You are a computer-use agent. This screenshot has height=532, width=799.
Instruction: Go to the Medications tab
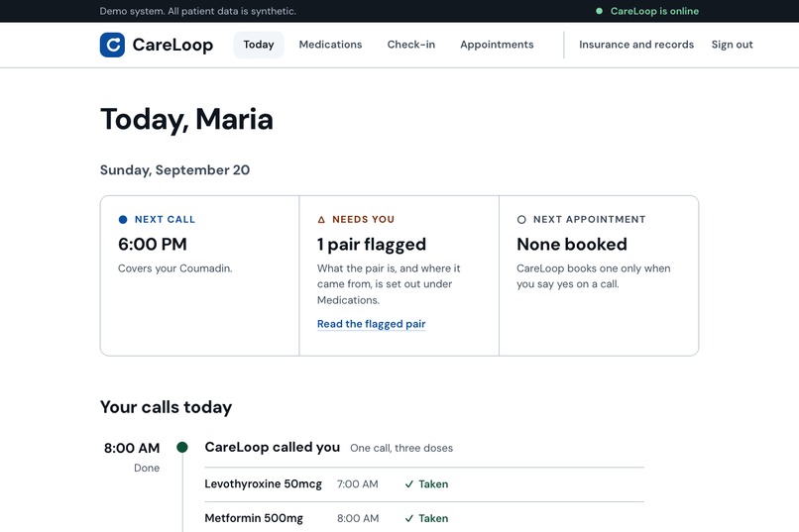[x=330, y=45]
